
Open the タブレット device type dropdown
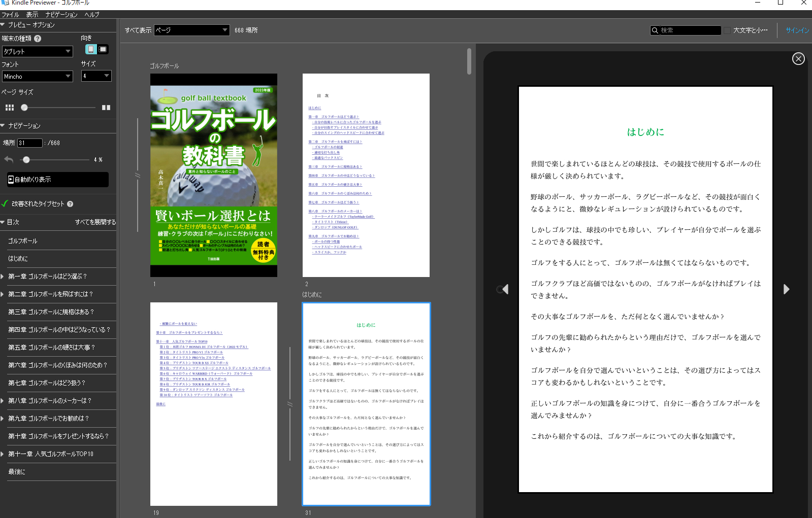[38, 51]
